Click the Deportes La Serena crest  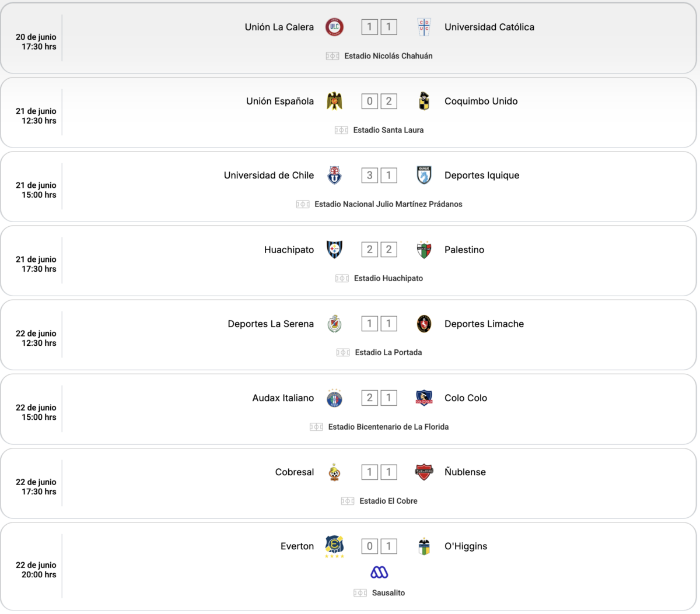point(334,324)
